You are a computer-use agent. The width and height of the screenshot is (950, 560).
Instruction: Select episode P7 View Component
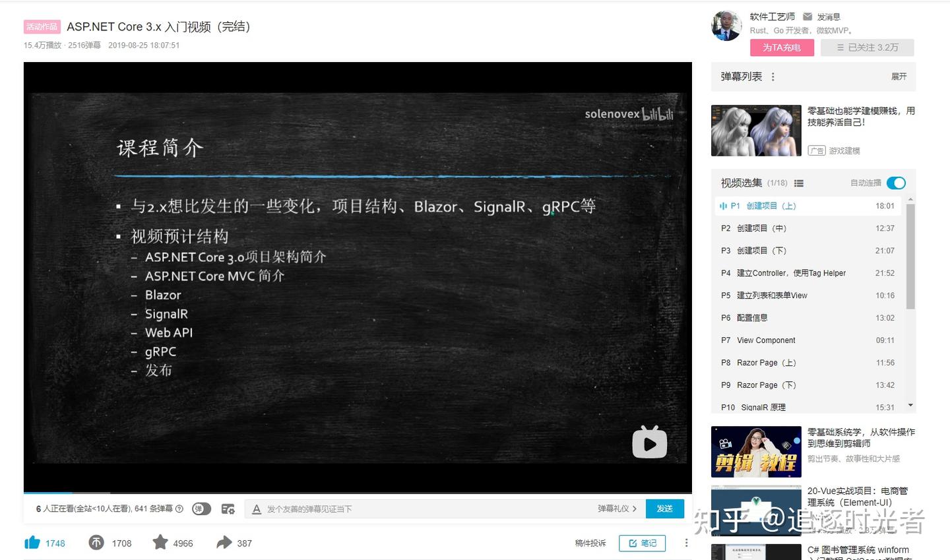pos(811,340)
